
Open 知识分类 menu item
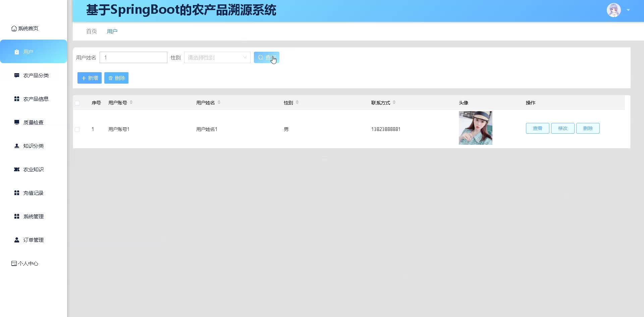34,146
